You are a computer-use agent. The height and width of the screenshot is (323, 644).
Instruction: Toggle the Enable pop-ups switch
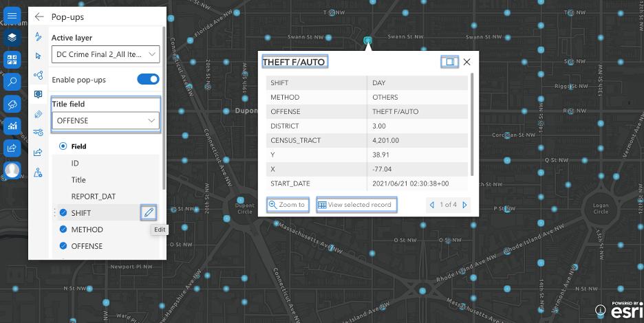(148, 79)
